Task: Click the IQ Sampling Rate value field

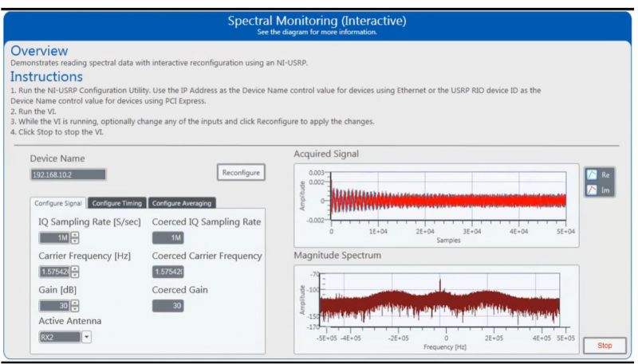Action: 54,237
